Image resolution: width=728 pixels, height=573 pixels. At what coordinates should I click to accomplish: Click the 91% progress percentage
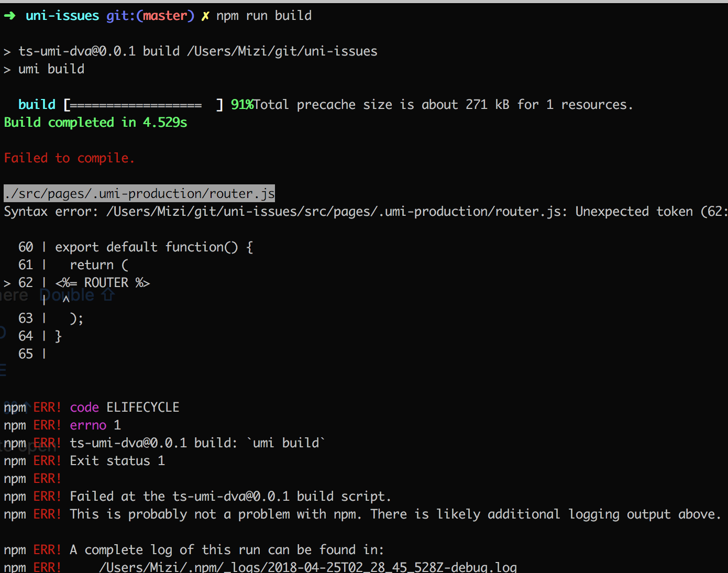[x=241, y=104]
